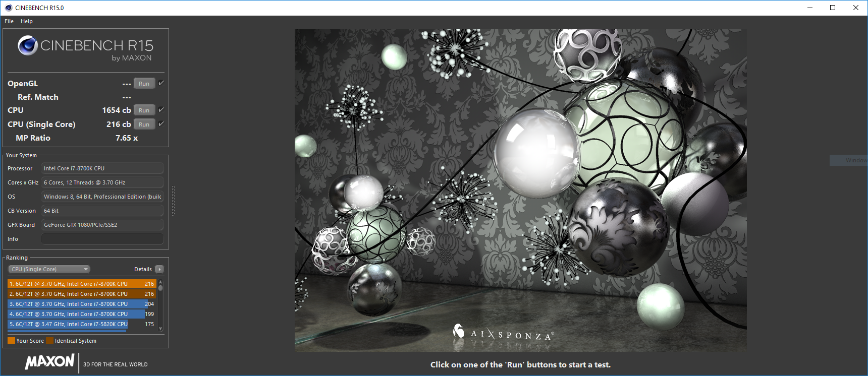
Task: Click the Processor field Intel Core i7-8700K
Action: pyautogui.click(x=102, y=168)
